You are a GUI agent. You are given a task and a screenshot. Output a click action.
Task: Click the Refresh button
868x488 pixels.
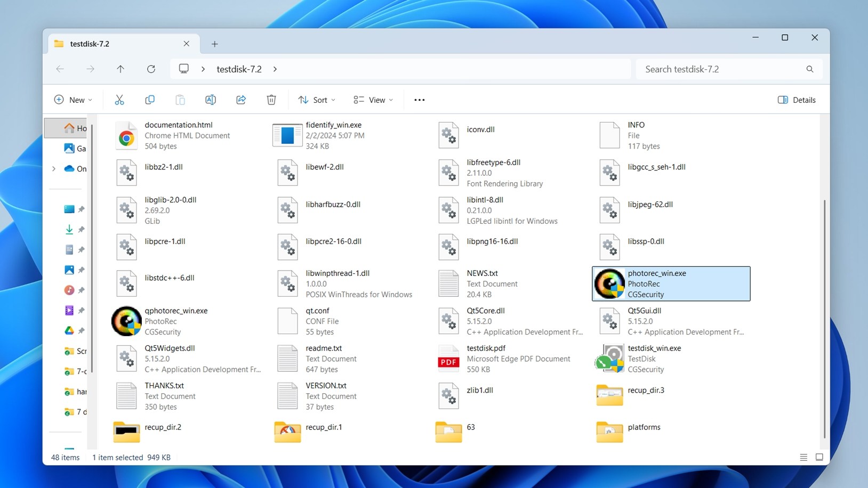pos(151,69)
